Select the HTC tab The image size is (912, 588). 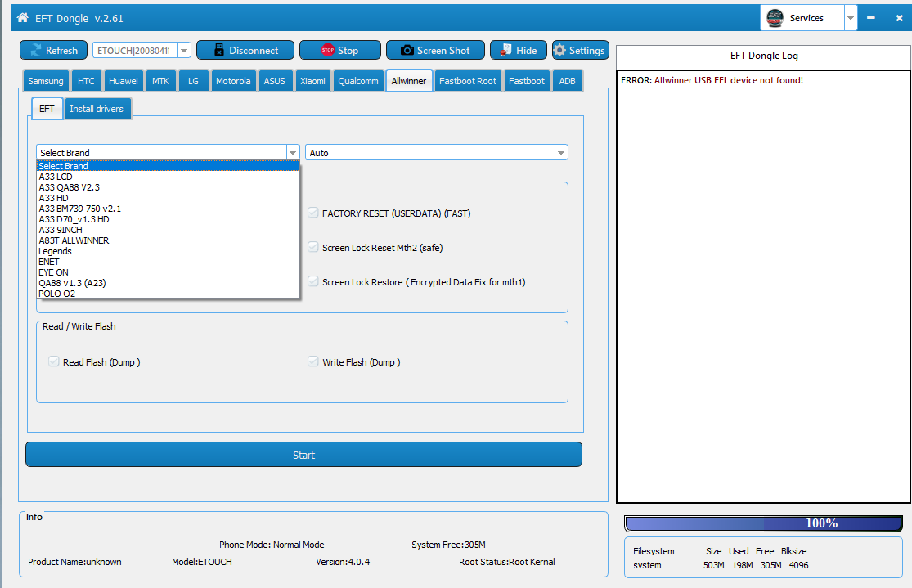tap(86, 81)
